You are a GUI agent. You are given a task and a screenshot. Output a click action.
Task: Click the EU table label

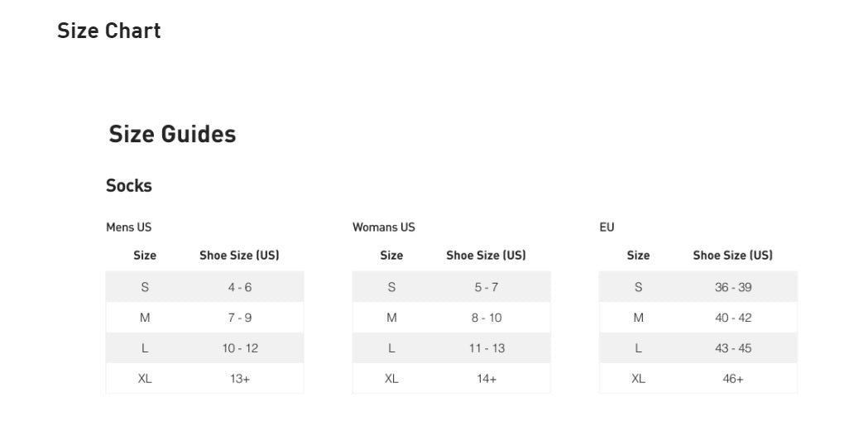(607, 227)
